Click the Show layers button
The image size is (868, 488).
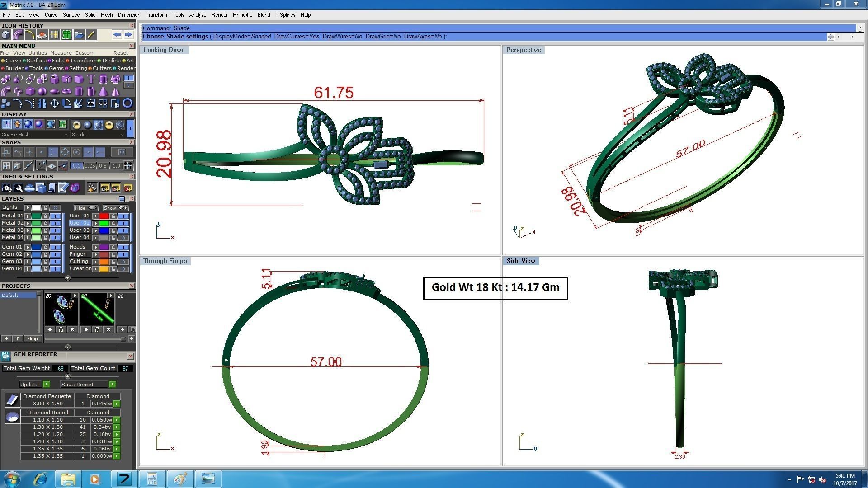(116, 208)
